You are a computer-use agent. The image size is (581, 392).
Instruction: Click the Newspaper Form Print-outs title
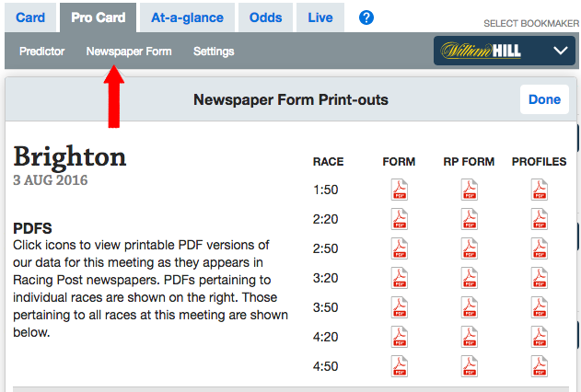pos(291,99)
